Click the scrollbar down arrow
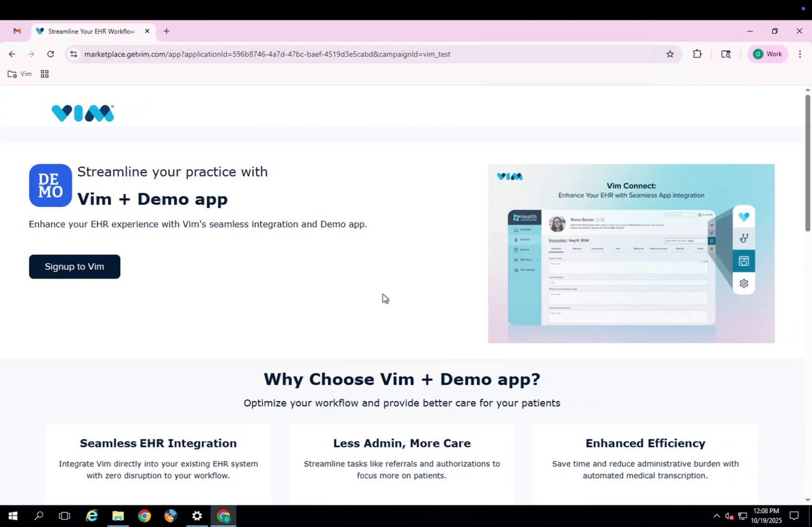812x527 pixels. click(808, 500)
